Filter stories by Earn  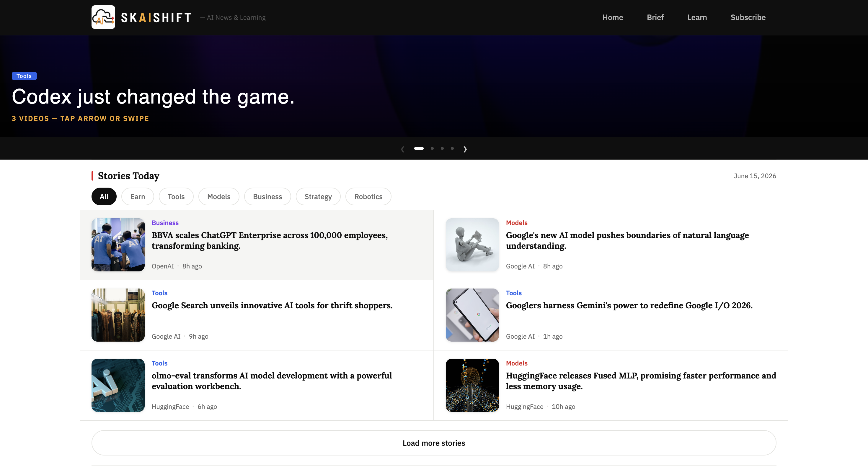[138, 196]
